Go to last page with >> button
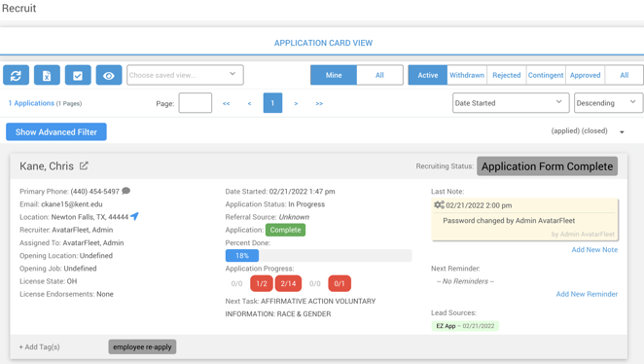The image size is (644, 364). pyautogui.click(x=319, y=103)
